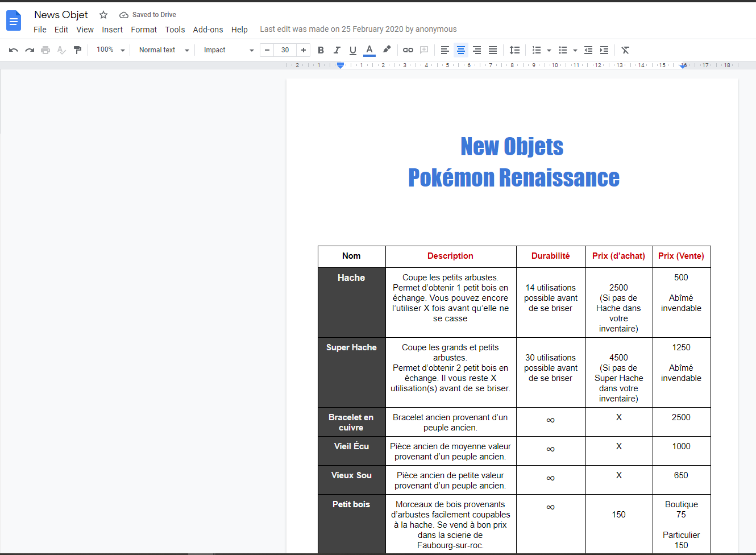Open the Add-ons menu
The image size is (756, 555).
click(x=208, y=30)
